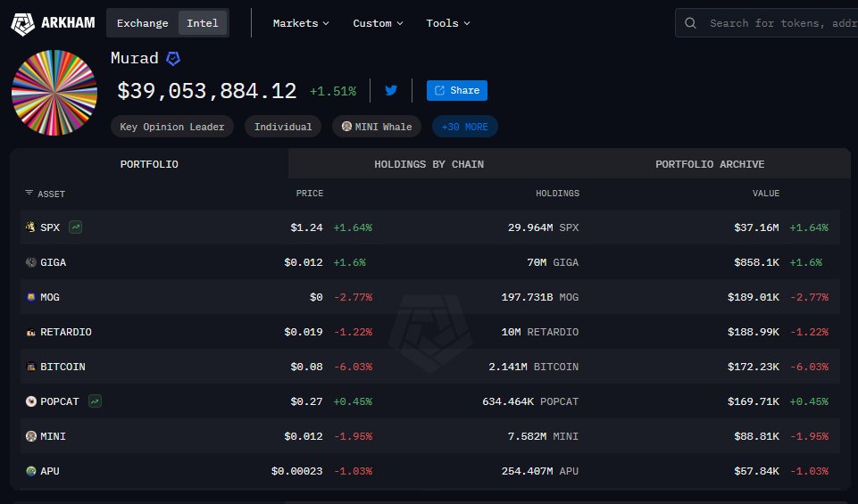Click the MOG token icon
858x504 pixels.
(30, 297)
